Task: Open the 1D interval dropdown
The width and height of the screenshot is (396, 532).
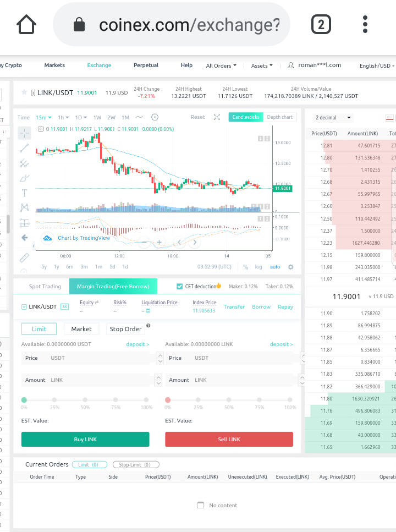Action: pyautogui.click(x=81, y=117)
